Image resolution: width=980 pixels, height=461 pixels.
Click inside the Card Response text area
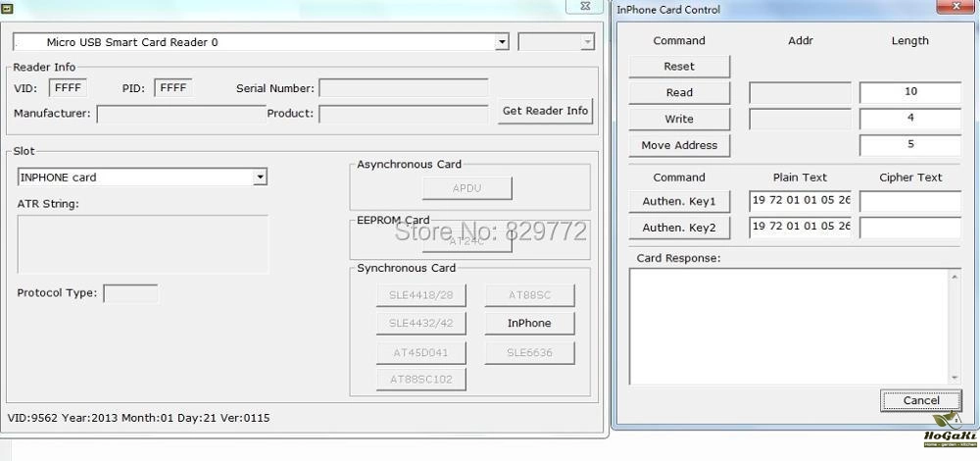(x=789, y=327)
